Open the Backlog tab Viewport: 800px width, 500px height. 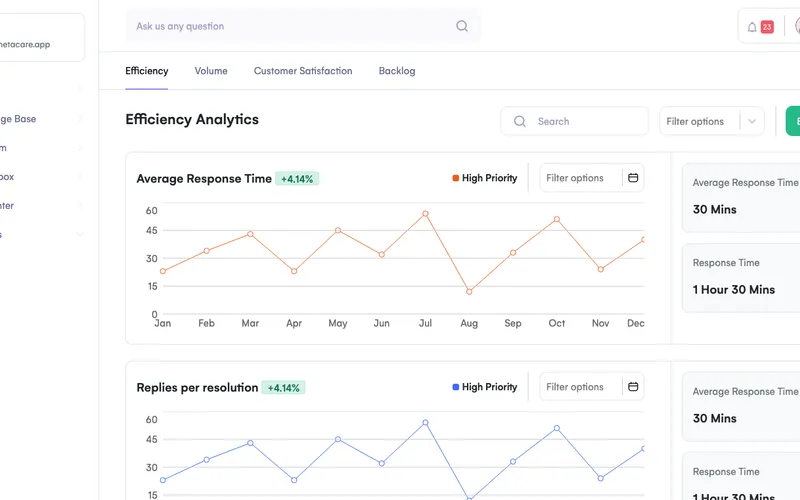click(x=397, y=71)
